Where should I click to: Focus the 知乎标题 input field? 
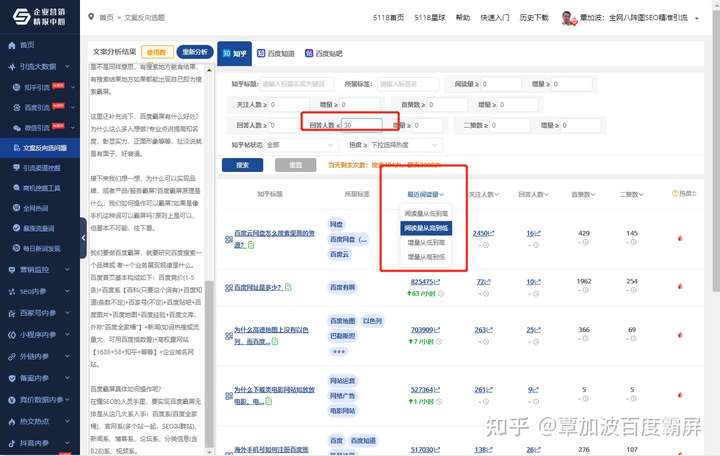click(x=299, y=84)
